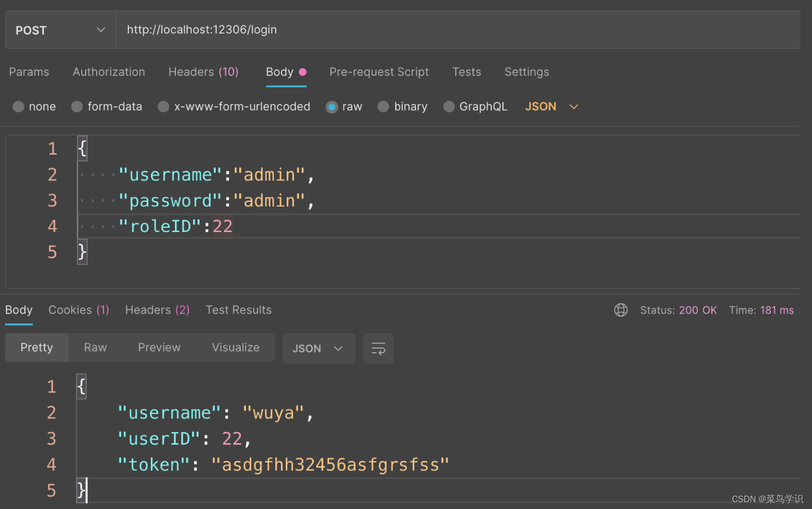Viewport: 812px width, 509px height.
Task: Select the raw body radio option
Action: point(332,107)
